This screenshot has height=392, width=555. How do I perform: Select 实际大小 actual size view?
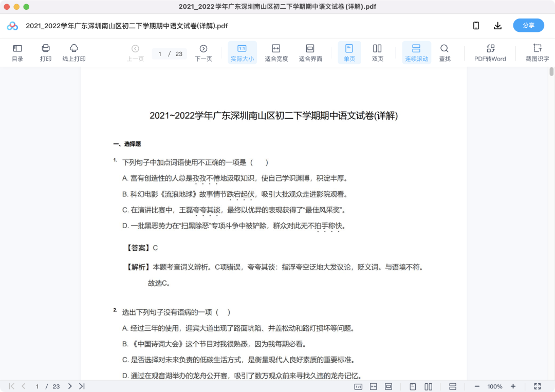point(242,53)
